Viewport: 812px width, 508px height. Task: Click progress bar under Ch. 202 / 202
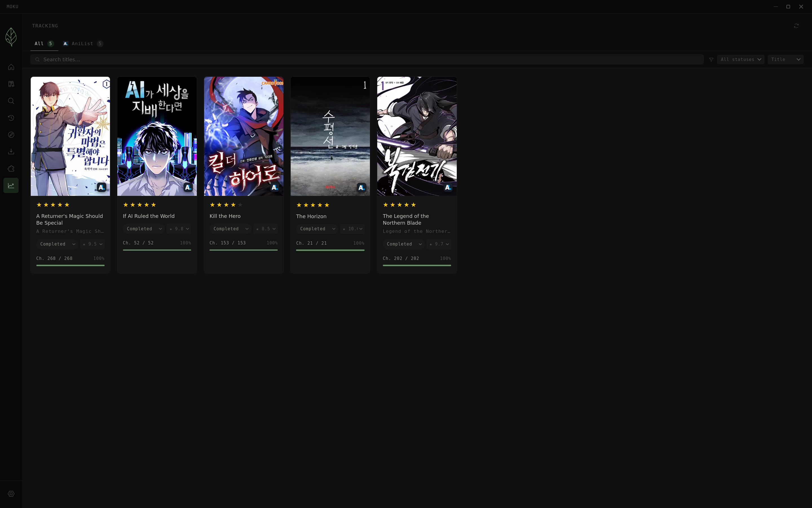[x=417, y=265]
